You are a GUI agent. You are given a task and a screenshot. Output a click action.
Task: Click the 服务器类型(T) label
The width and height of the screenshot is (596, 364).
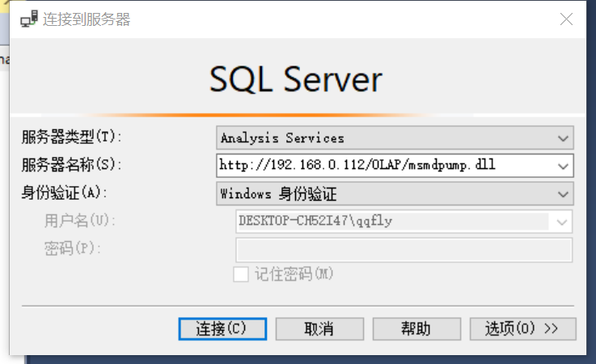71,137
